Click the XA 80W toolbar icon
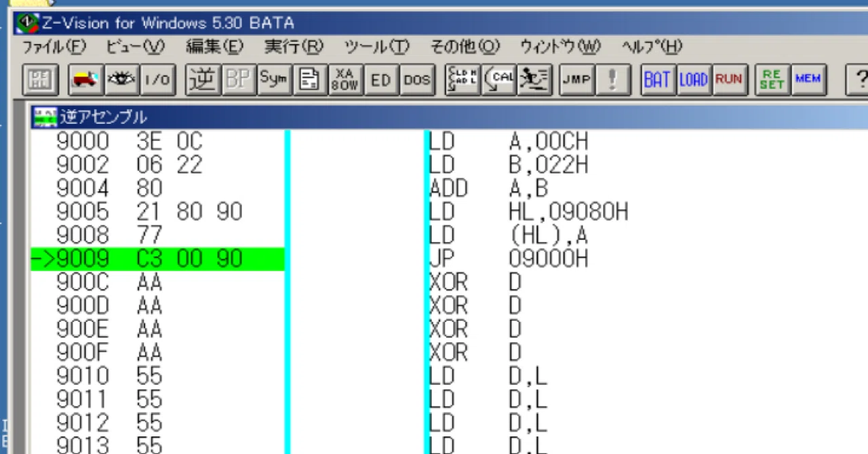The height and width of the screenshot is (454, 868). 346,80
